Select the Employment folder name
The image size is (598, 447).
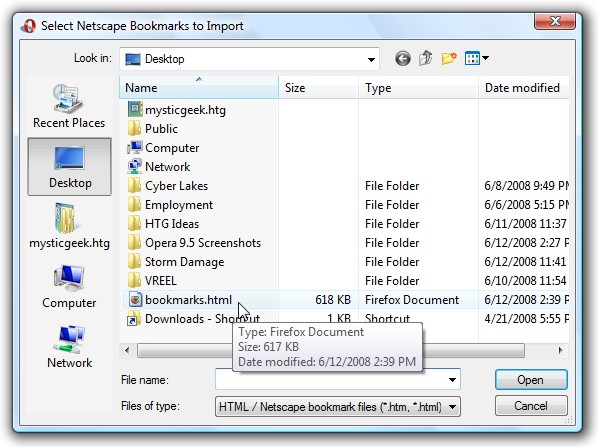[179, 205]
